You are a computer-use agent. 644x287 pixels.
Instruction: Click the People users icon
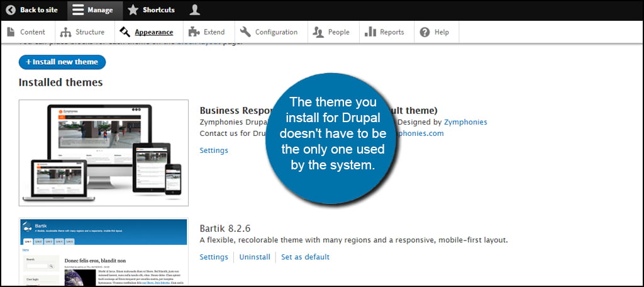pos(318,32)
